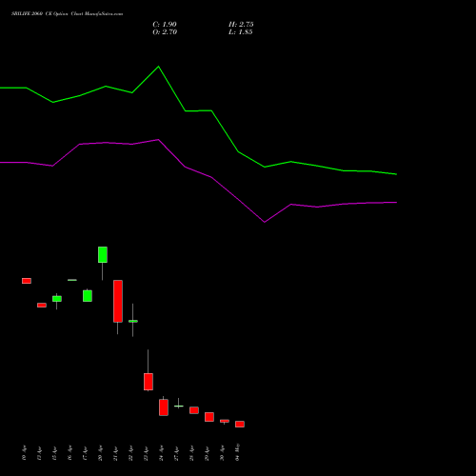Click the O: 2.70 open value
This screenshot has height=476, width=476.
(x=165, y=31)
